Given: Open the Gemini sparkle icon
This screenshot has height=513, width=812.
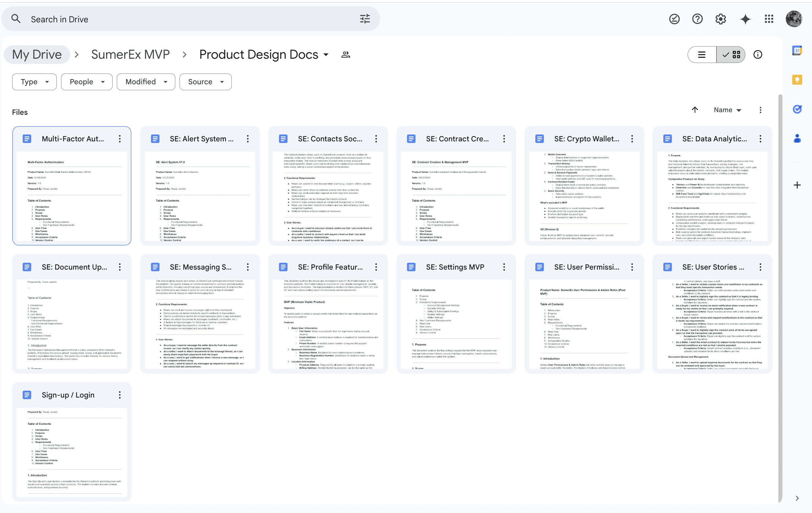Looking at the screenshot, I should tap(745, 19).
